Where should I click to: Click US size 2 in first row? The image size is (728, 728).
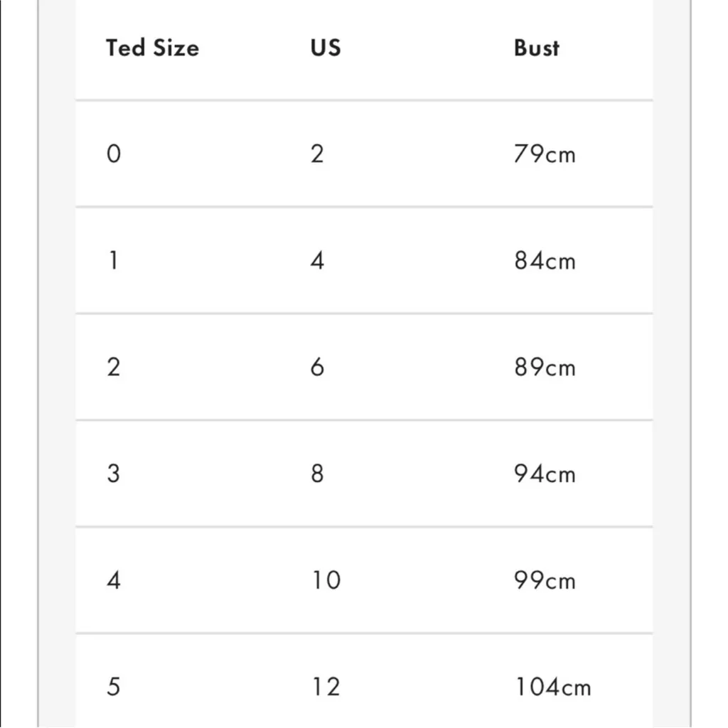[x=317, y=154]
